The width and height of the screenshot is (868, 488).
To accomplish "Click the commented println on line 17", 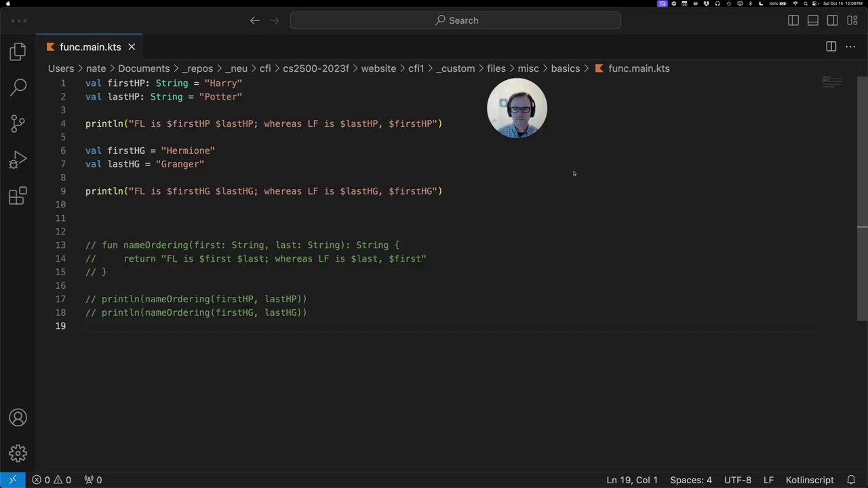I will tap(204, 299).
